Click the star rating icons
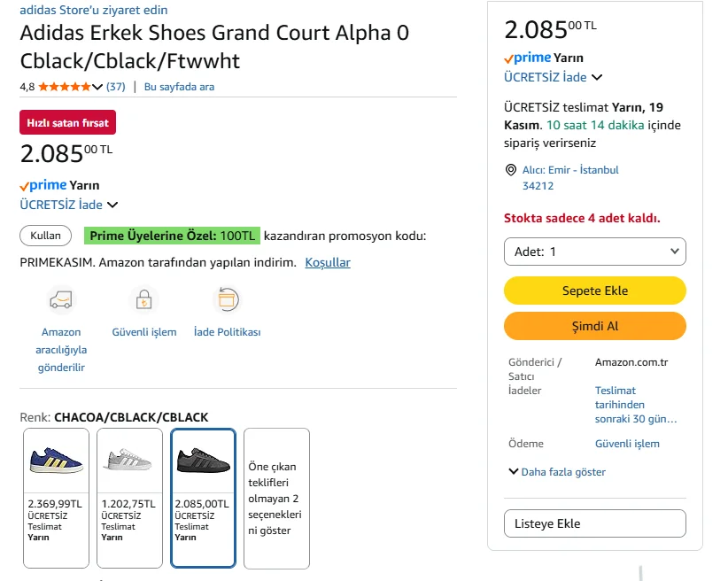The height and width of the screenshot is (581, 728). pos(64,87)
